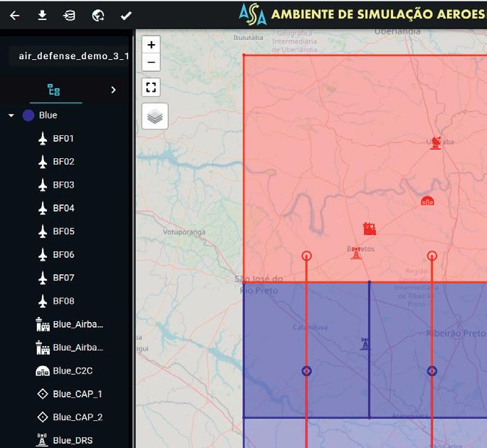This screenshot has height=448, width=487.
Task: Select the hierarchy tree tab
Action: tap(53, 90)
